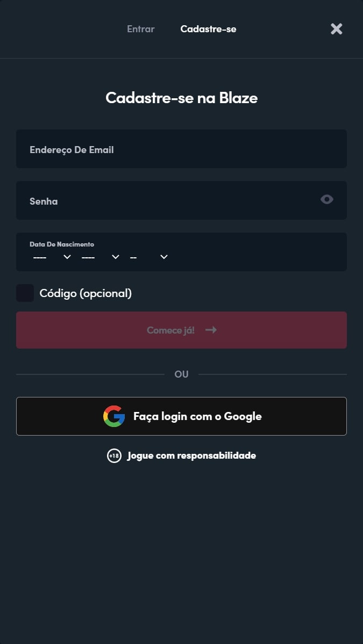
Task: Click the +18 age restriction icon
Action: tap(114, 456)
